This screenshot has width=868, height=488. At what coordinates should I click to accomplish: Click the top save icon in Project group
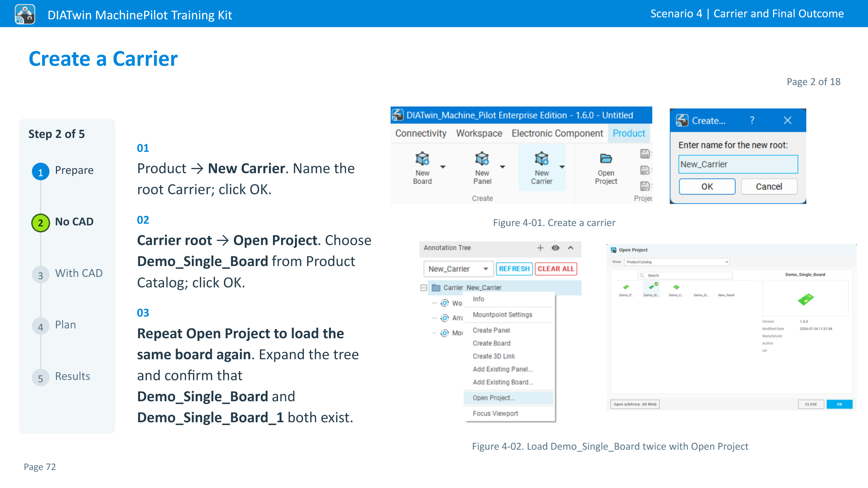[645, 154]
